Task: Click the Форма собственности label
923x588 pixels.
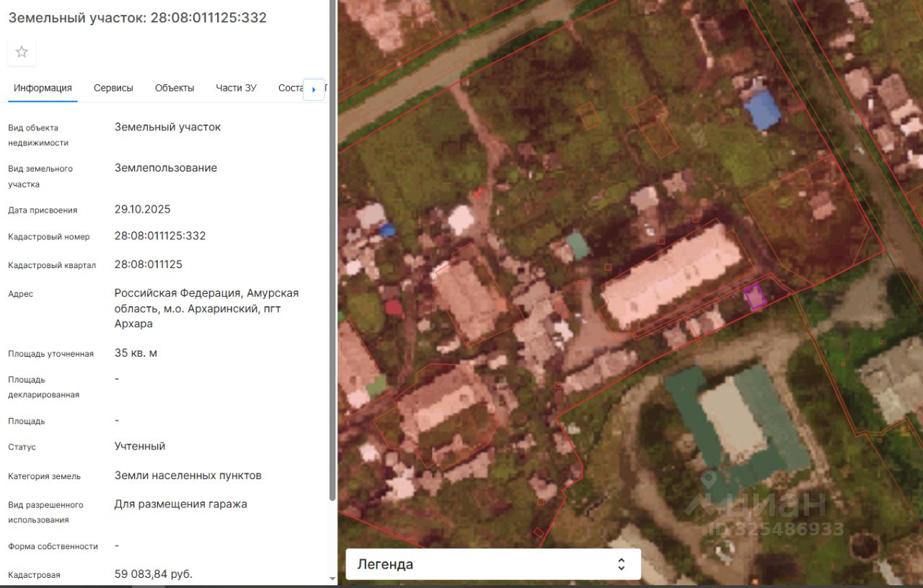Action: [53, 546]
